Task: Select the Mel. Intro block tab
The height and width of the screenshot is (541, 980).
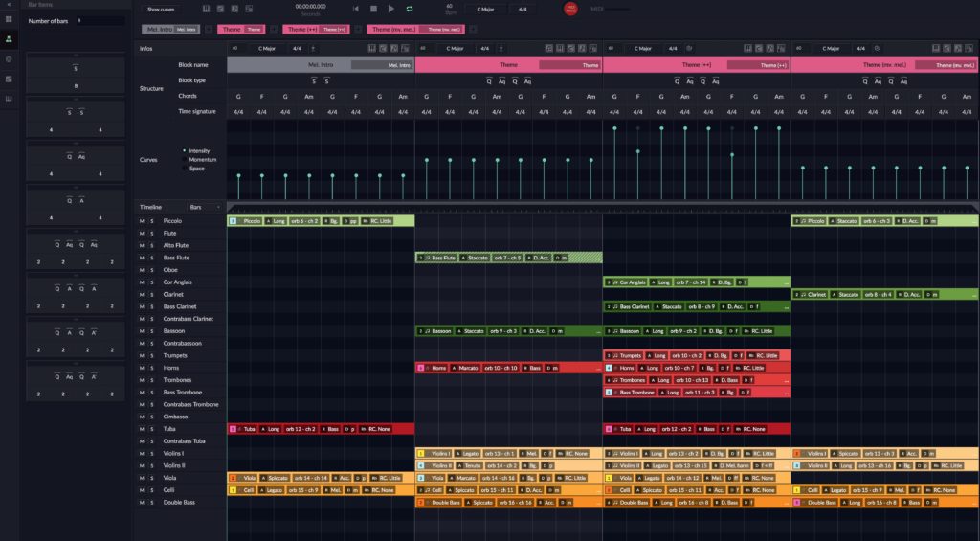Action: (170, 30)
